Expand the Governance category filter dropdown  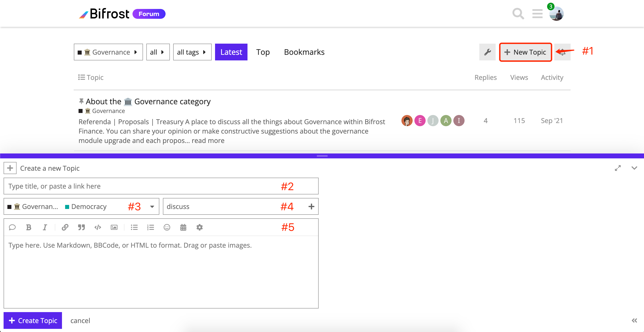(x=108, y=52)
